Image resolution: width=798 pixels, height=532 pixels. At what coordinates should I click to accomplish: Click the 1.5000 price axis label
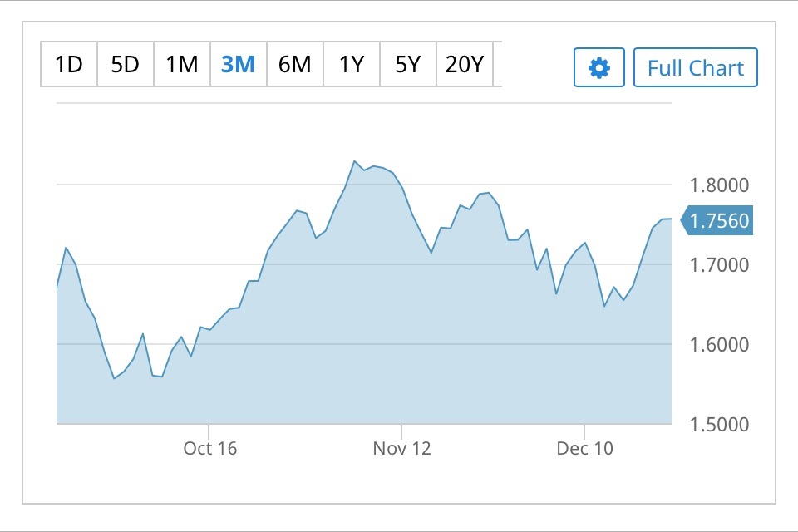coord(720,424)
